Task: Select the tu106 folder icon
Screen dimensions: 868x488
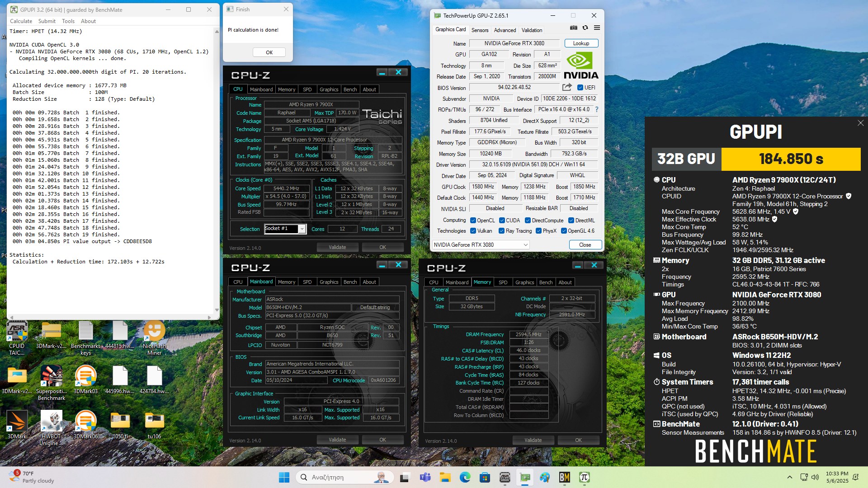Action: (x=155, y=425)
